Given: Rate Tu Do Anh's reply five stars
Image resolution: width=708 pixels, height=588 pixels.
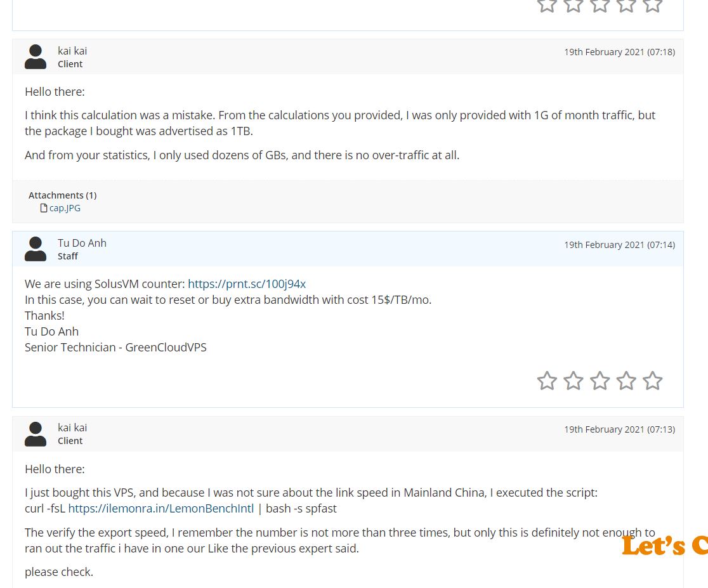Looking at the screenshot, I should (652, 381).
